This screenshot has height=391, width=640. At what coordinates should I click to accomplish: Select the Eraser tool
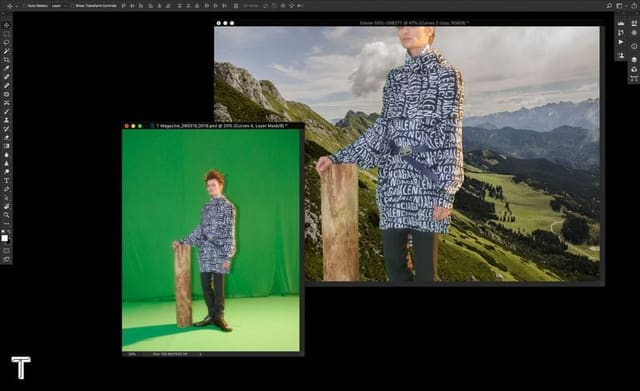[7, 137]
